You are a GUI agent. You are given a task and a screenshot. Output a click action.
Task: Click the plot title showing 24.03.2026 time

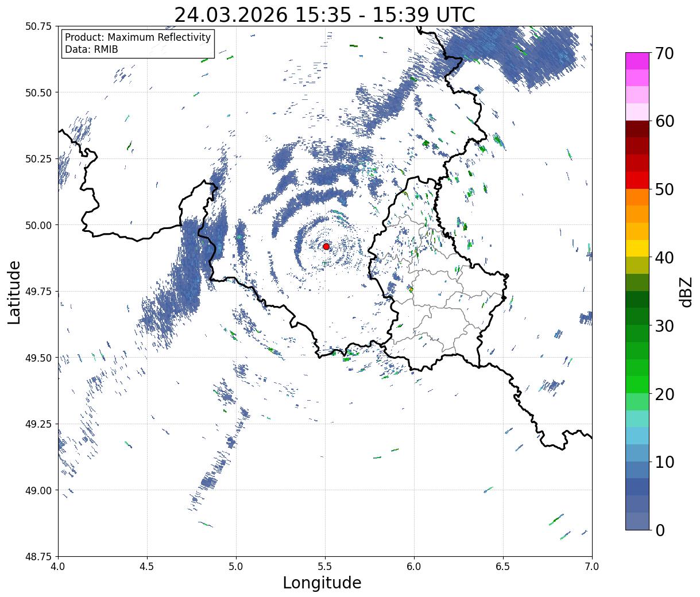click(x=324, y=14)
